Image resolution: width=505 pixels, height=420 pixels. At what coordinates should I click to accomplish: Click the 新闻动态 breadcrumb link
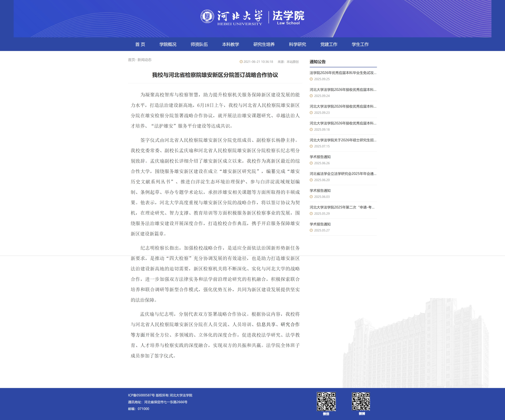(144, 60)
